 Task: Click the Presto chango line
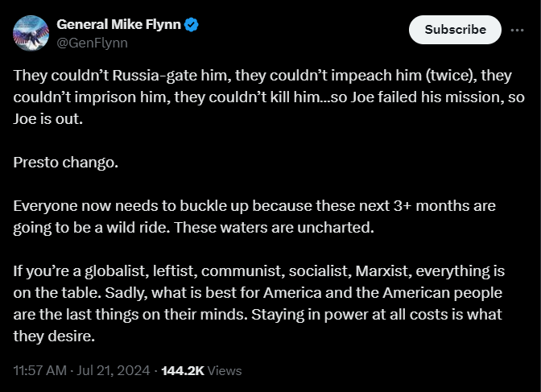tap(66, 162)
